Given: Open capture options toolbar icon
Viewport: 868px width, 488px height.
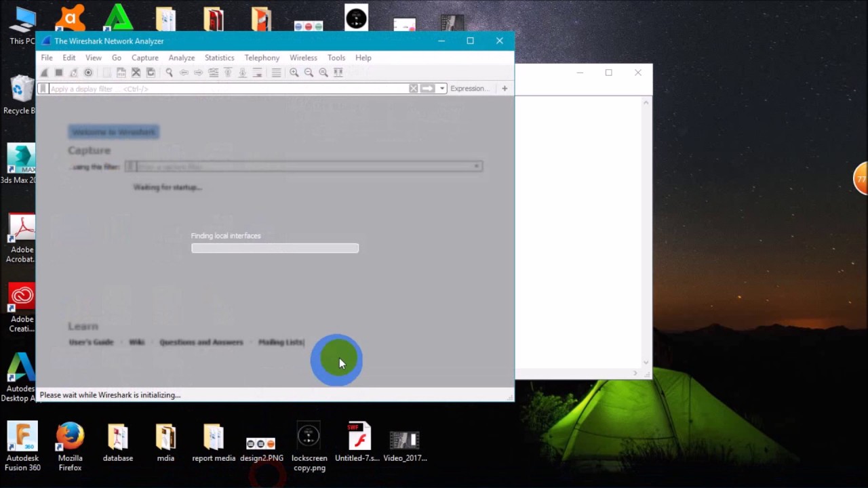Looking at the screenshot, I should [x=88, y=73].
